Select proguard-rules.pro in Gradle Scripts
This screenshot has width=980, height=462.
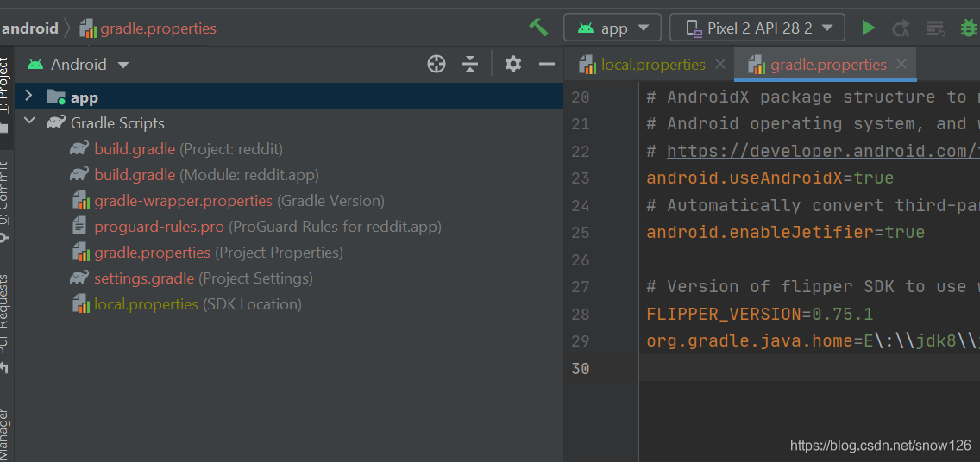pos(159,227)
